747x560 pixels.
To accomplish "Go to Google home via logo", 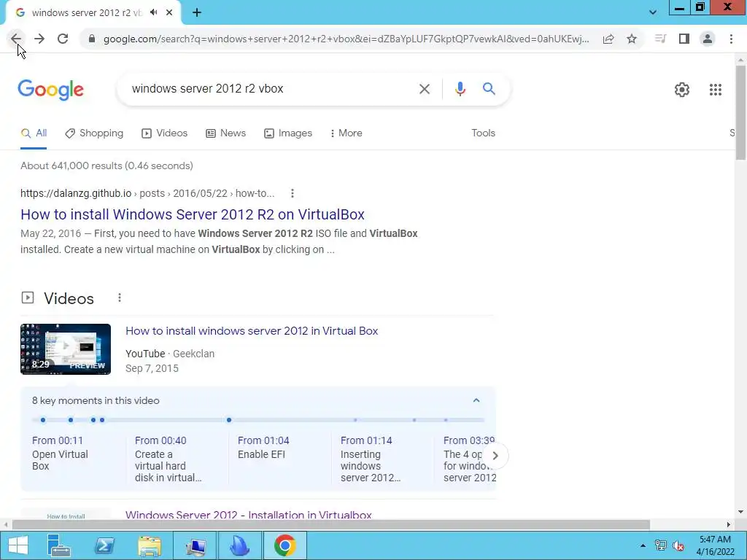I will tap(50, 90).
